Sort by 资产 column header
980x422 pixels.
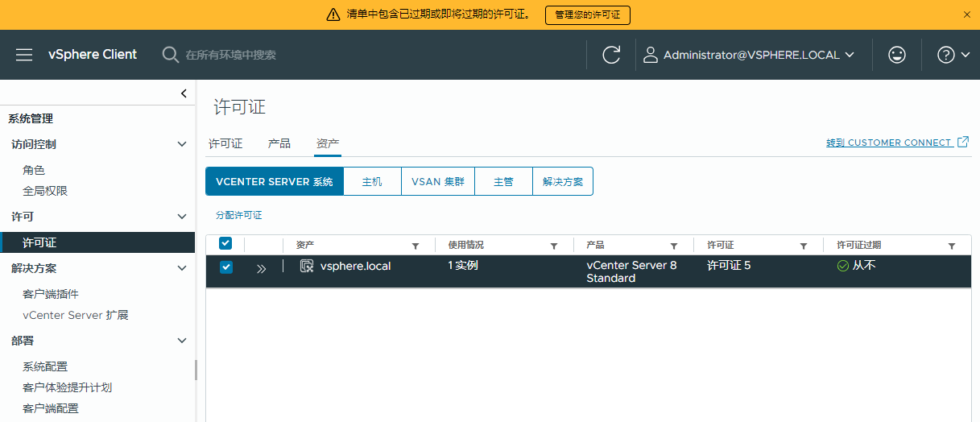305,245
